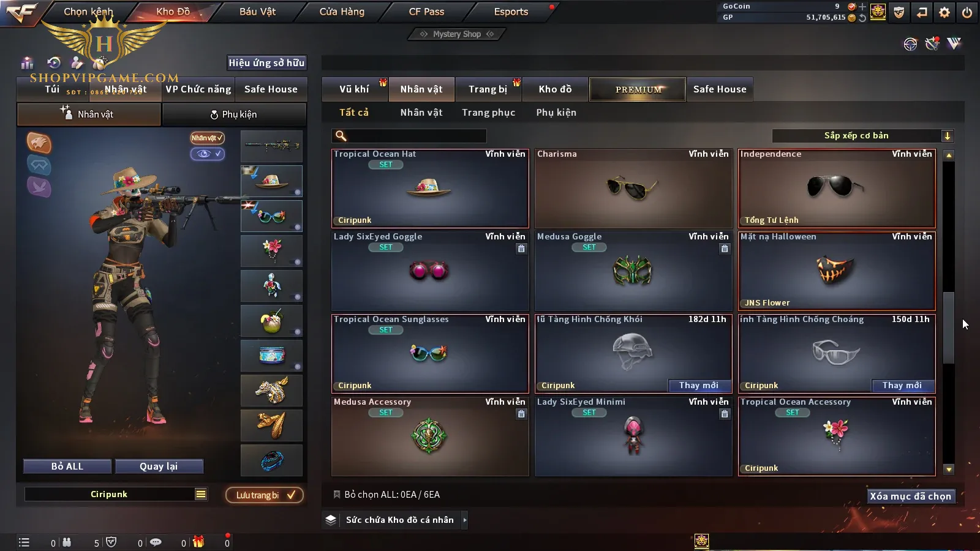Click the list icon beside Ciripunk name
Screen dimensions: 980x551
click(x=201, y=494)
